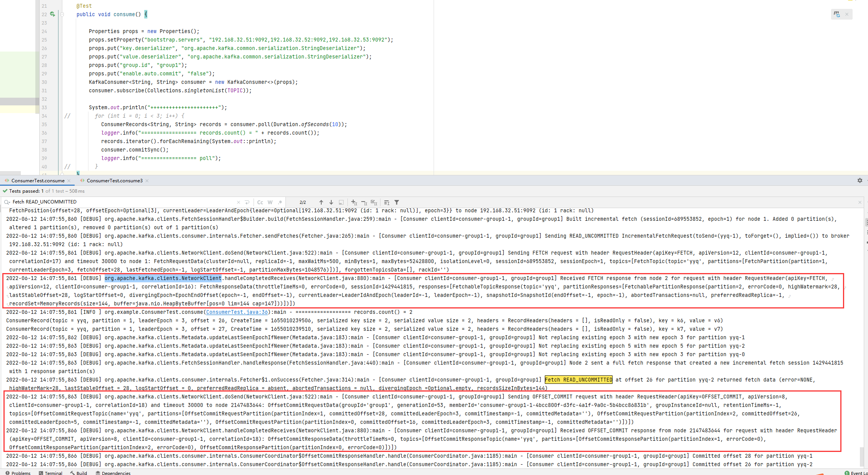Toggle whole Words (W) search option

point(270,202)
